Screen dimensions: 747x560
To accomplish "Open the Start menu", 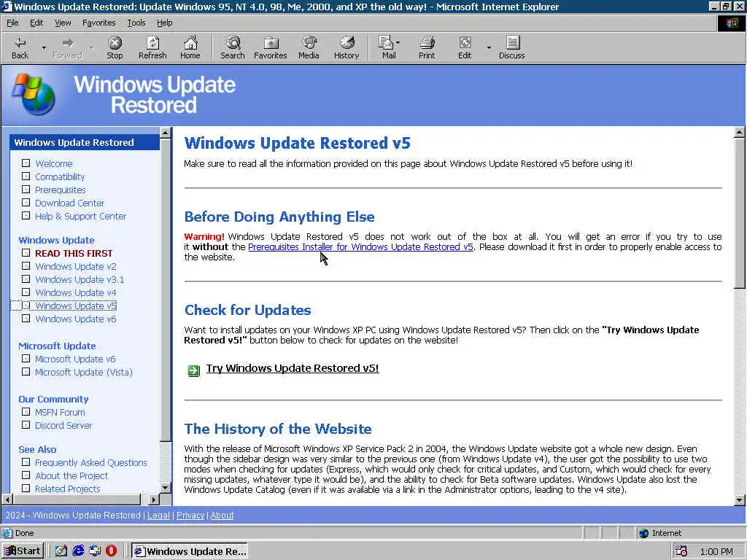I will tap(23, 551).
